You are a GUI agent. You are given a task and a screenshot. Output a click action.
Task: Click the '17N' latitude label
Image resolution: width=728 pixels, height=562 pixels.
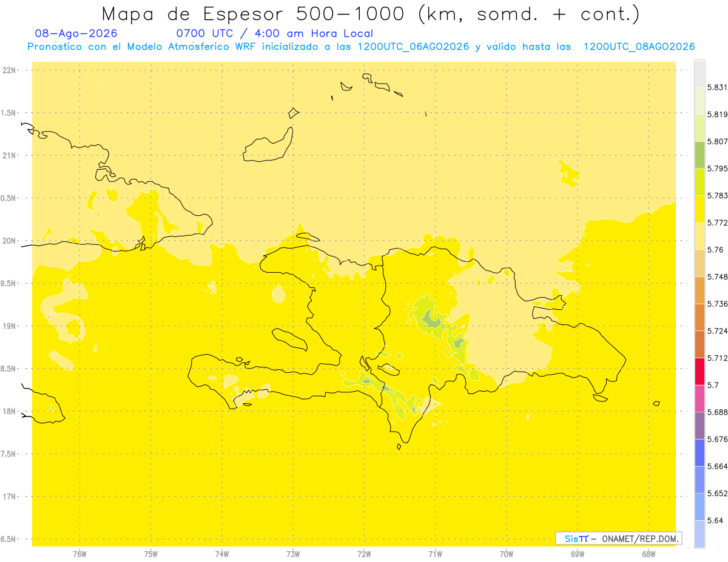(10, 497)
